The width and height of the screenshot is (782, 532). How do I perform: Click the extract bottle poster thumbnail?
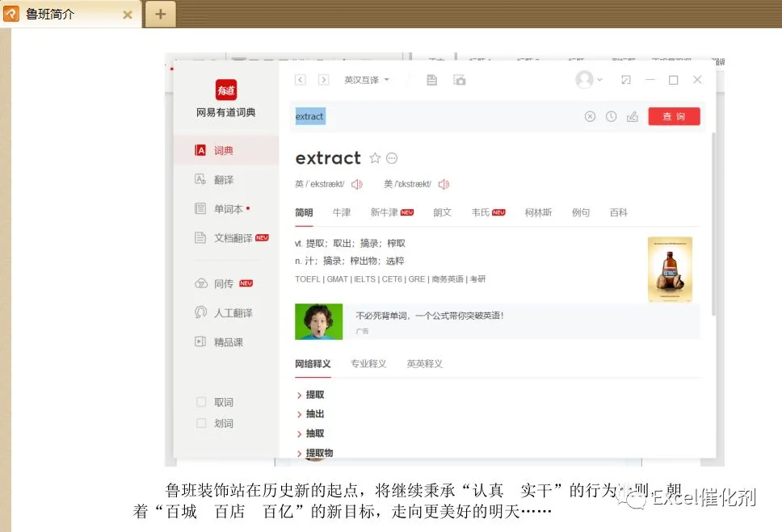(670, 270)
